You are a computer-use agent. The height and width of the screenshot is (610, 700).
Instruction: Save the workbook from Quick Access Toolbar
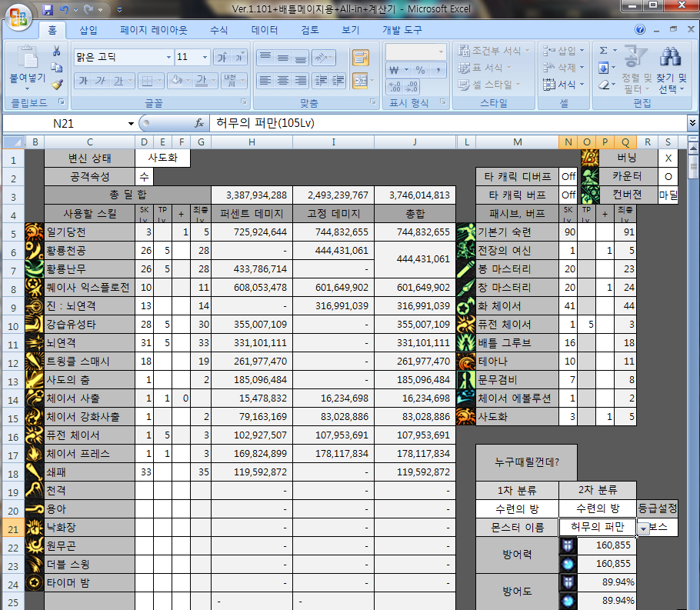(48, 10)
